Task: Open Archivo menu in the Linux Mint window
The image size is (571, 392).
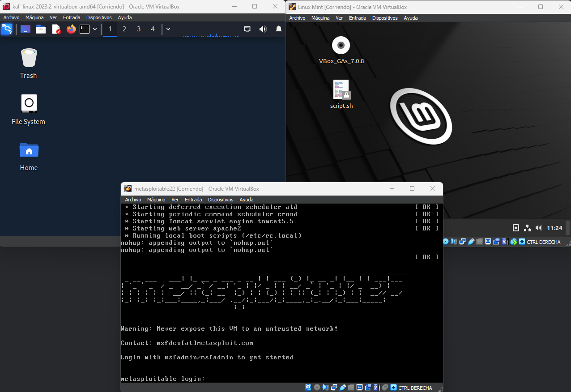Action: pyautogui.click(x=297, y=18)
